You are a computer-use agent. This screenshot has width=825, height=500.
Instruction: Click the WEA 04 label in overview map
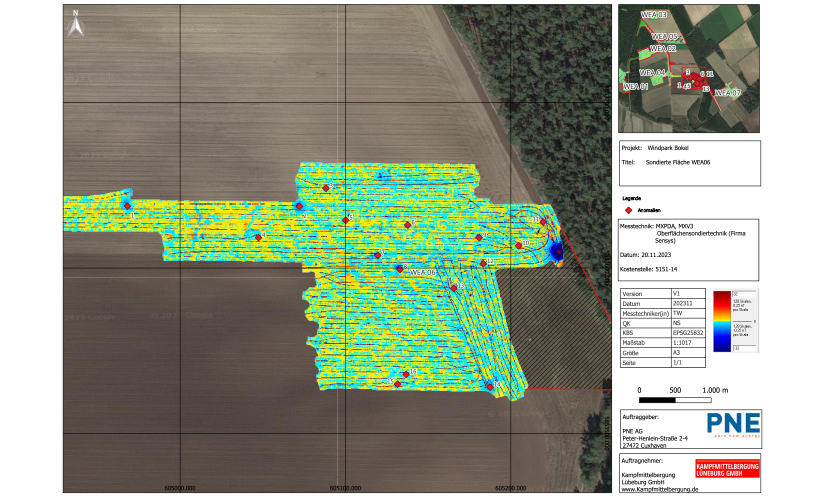click(x=652, y=73)
